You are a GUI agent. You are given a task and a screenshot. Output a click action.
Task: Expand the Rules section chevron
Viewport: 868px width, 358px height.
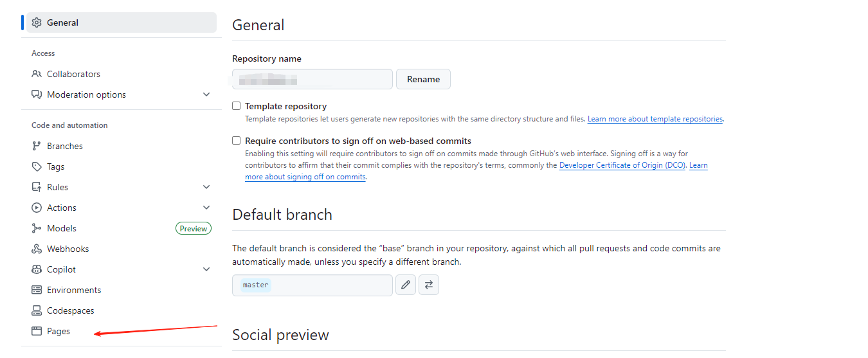(x=206, y=187)
